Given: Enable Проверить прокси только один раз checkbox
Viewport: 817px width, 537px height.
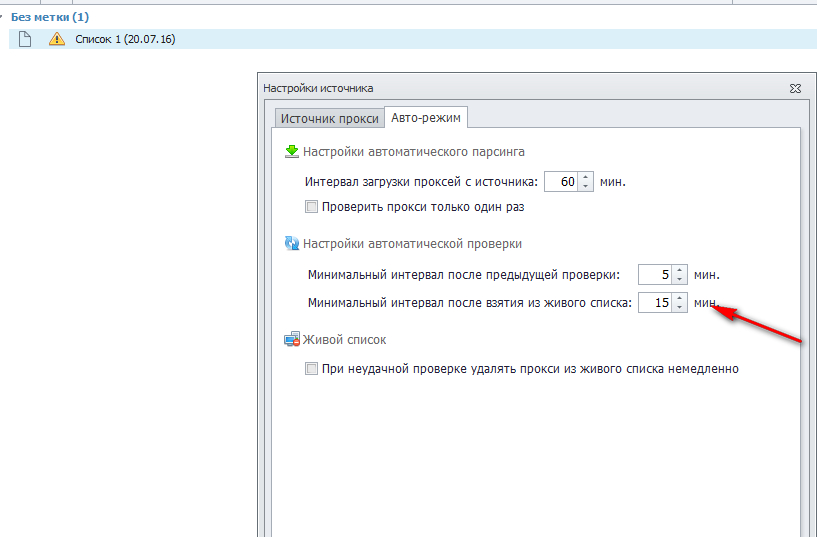Looking at the screenshot, I should point(311,207).
